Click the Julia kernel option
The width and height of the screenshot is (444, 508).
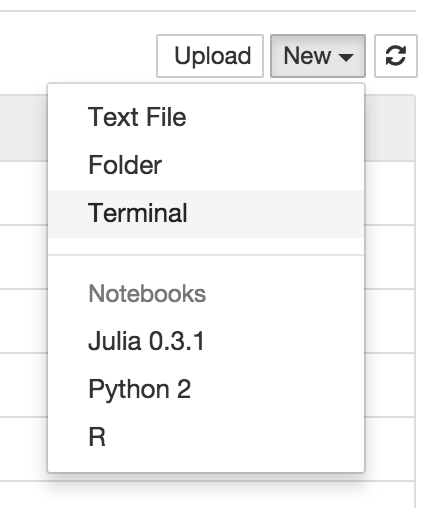click(206, 341)
